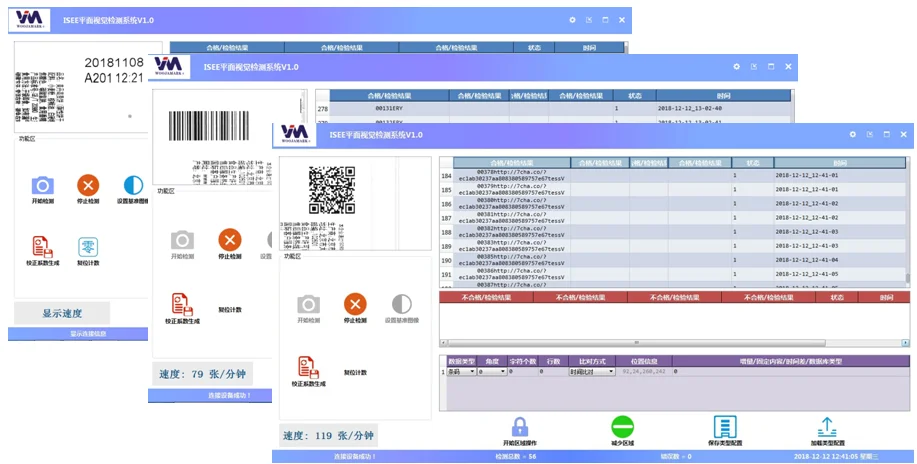Click the 保存类型配置 document icon

(x=724, y=427)
